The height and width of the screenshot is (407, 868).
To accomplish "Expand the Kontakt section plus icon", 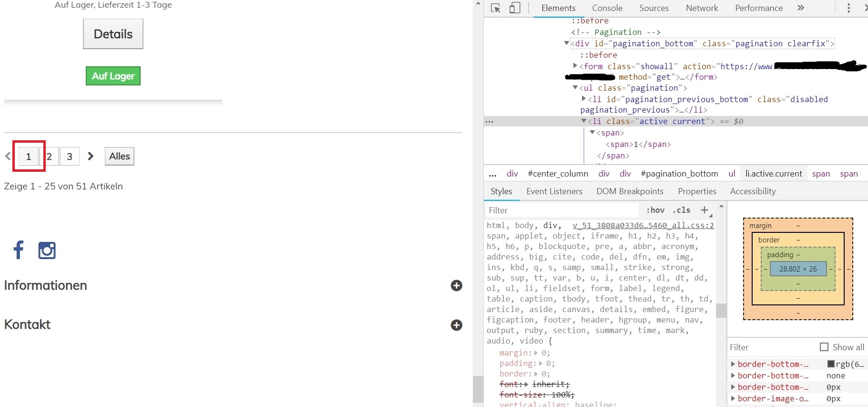I will pyautogui.click(x=457, y=325).
